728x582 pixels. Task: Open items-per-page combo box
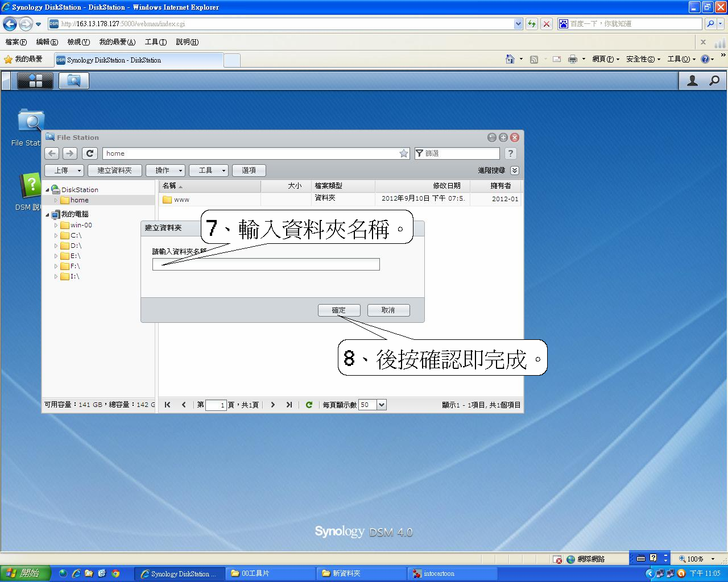(373, 405)
